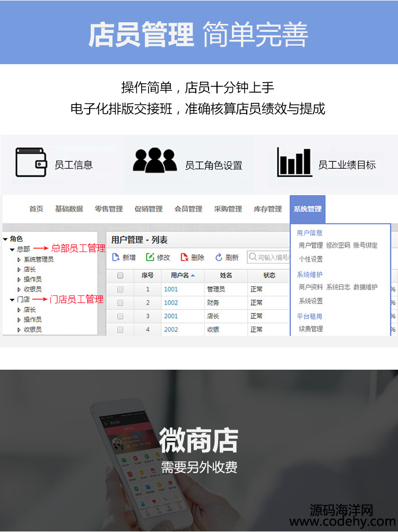Click the 删除 button label
398x532 pixels.
click(x=197, y=258)
